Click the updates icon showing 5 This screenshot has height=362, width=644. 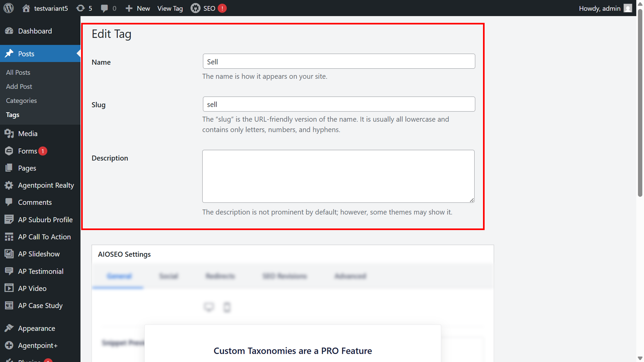pos(80,8)
